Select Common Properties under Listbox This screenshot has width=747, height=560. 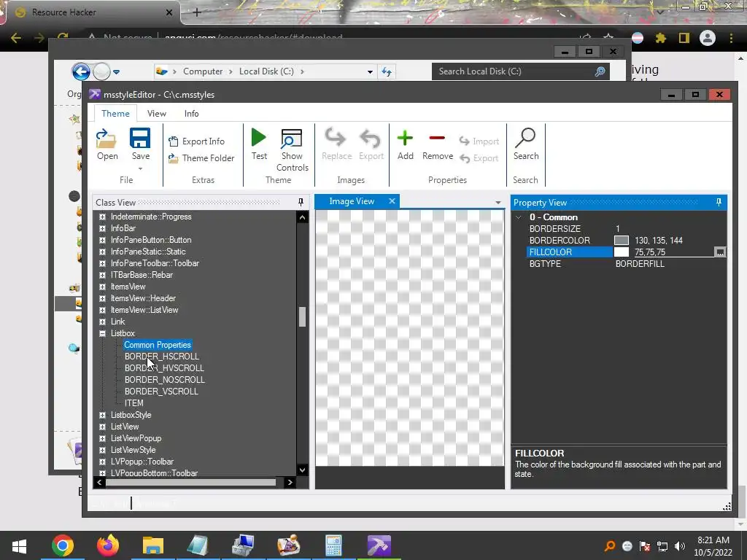158,345
